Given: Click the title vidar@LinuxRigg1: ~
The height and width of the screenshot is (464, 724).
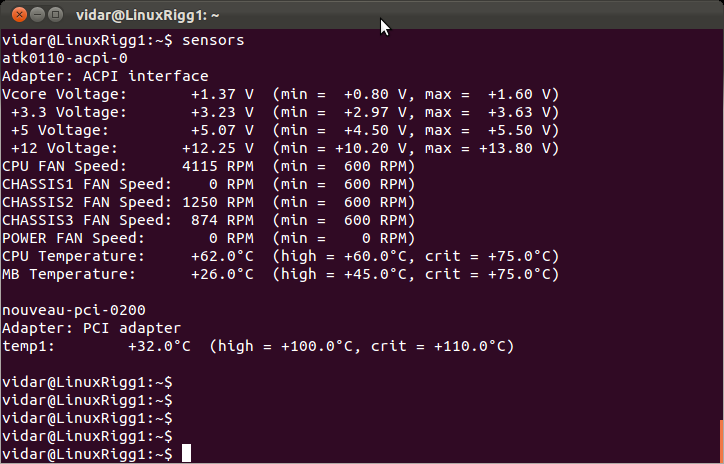Looking at the screenshot, I should pos(148,15).
